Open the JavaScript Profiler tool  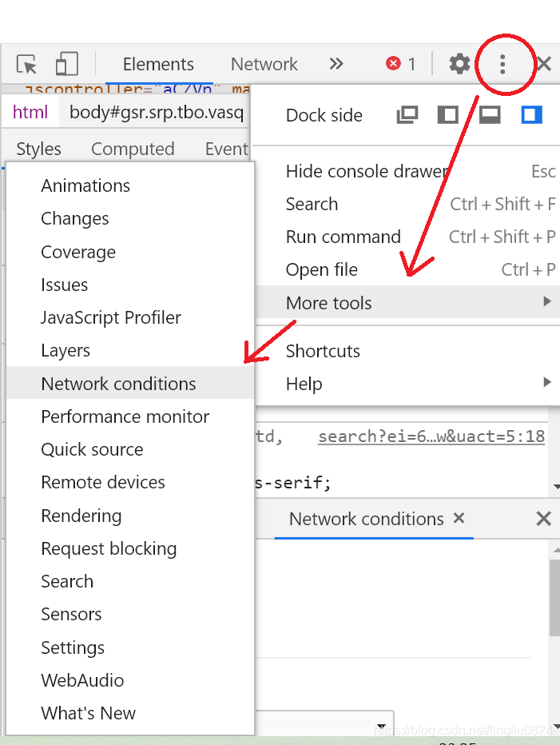pos(130,317)
